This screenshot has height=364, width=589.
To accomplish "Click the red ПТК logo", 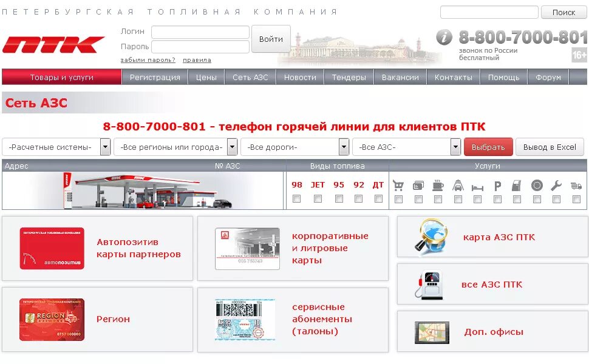I will coord(53,45).
